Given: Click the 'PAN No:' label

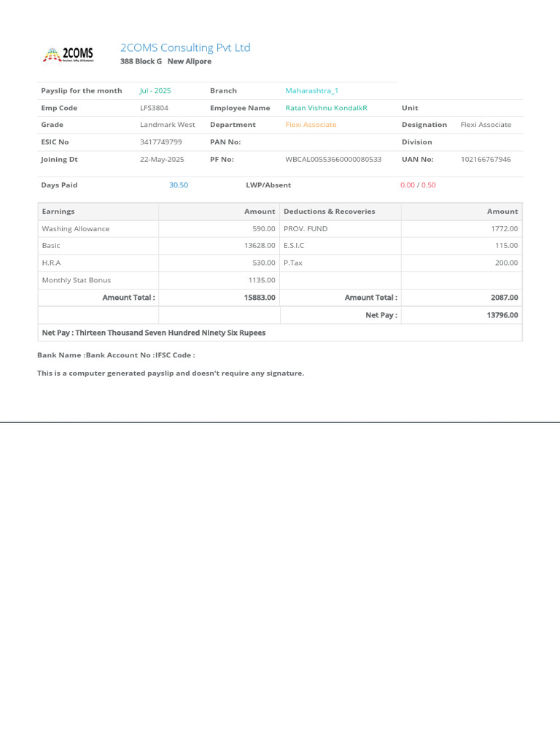Looking at the screenshot, I should 225,142.
